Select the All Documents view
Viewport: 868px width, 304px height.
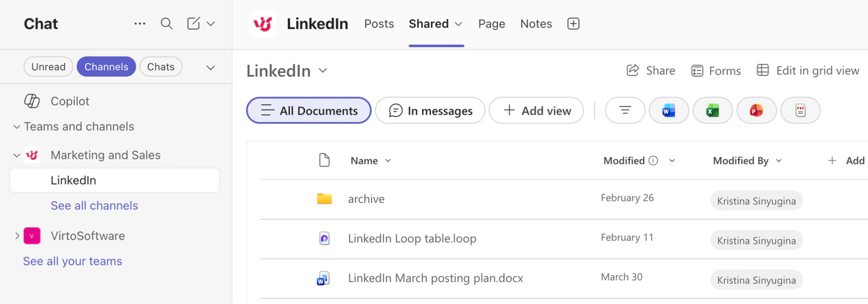click(309, 110)
